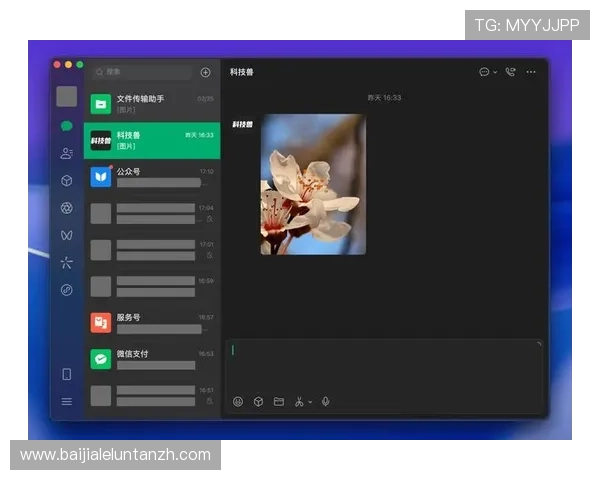Click the scissors screenshot tool

coord(299,401)
